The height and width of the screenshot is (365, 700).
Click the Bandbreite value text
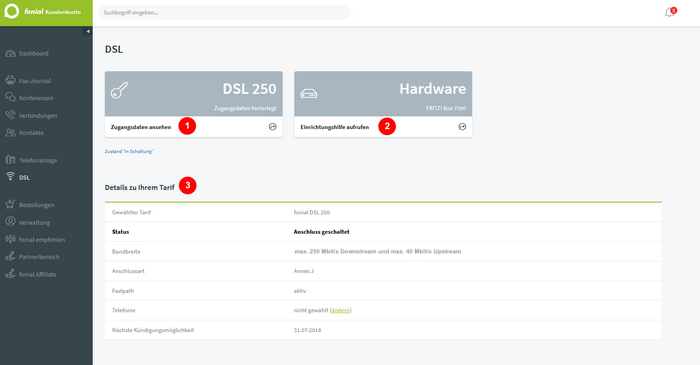pyautogui.click(x=378, y=252)
